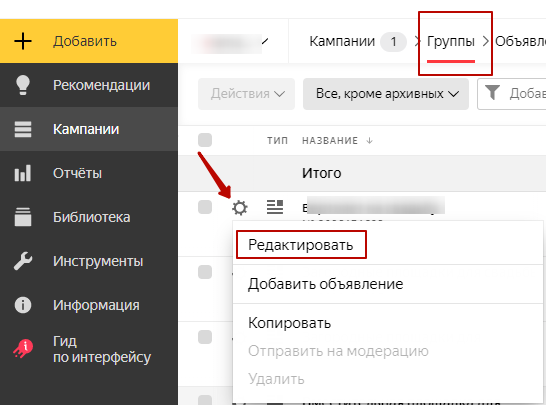This screenshot has width=546, height=405.
Task: Click the sort arrow next to НАЗВАНИЕ
Action: [x=370, y=141]
